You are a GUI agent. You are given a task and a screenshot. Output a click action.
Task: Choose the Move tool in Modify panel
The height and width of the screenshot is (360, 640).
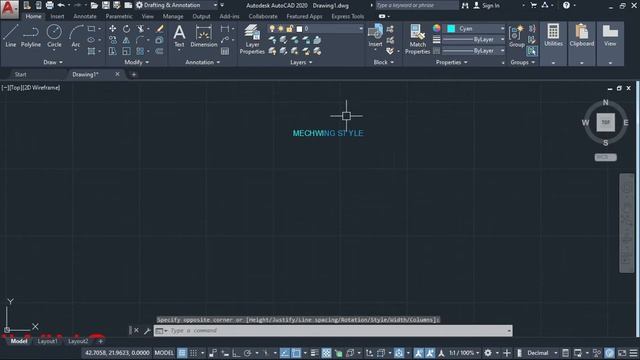112,29
